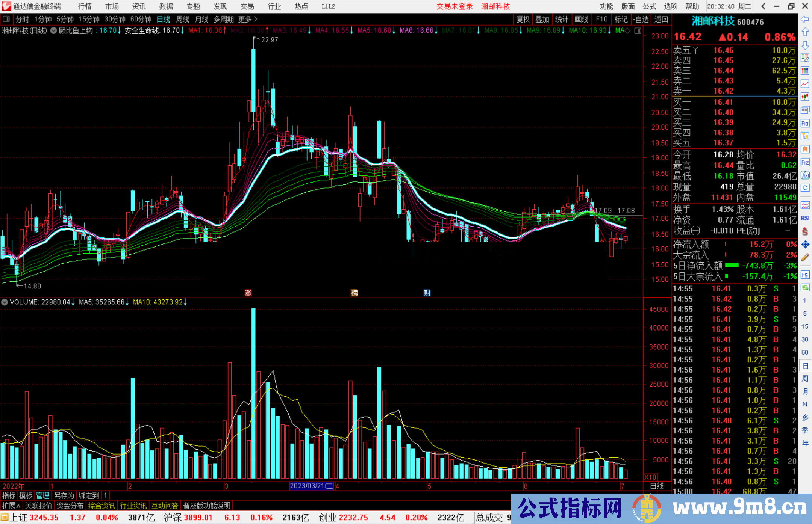Select the 30 minute period in sidebar
Viewport: 812px width, 524px height.
point(805,340)
